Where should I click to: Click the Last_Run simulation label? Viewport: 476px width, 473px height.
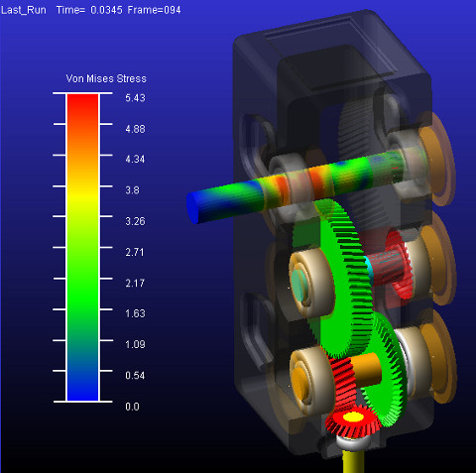pos(24,10)
